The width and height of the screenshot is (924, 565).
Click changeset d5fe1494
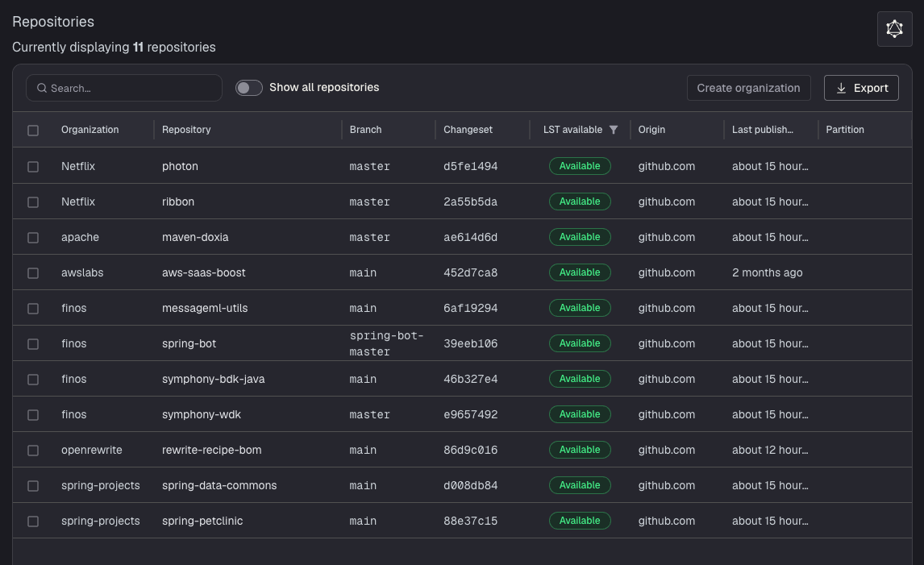click(470, 166)
